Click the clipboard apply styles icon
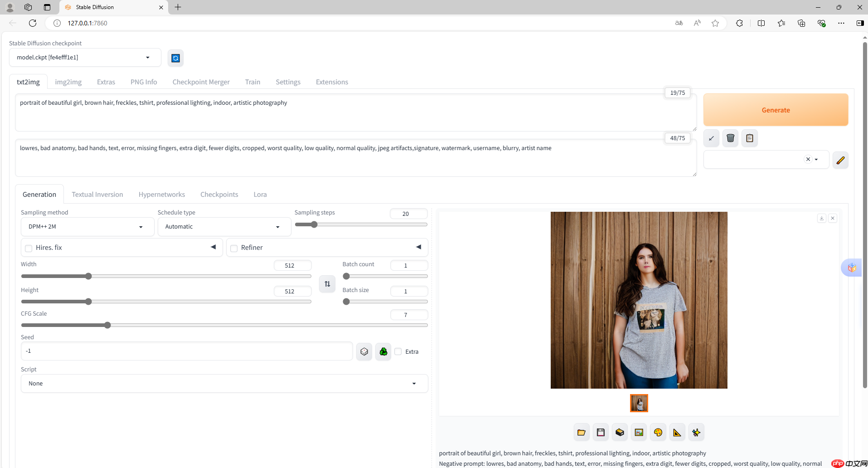The image size is (868, 468). [x=749, y=138]
